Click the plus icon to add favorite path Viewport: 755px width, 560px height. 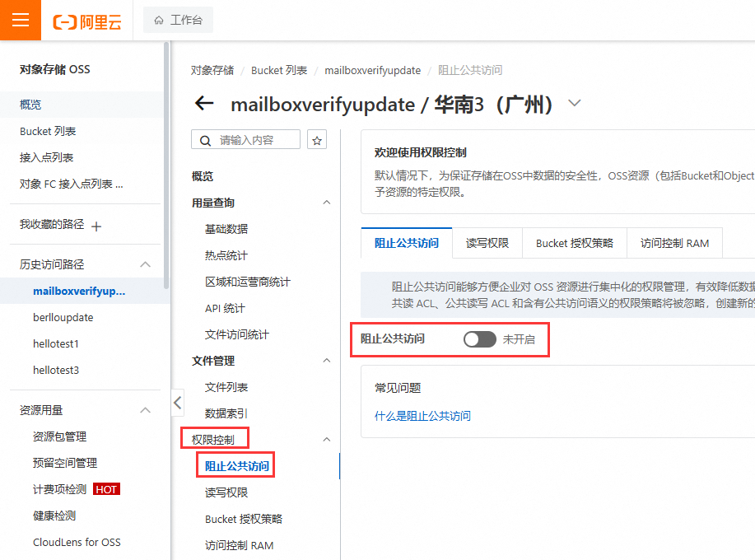click(96, 226)
